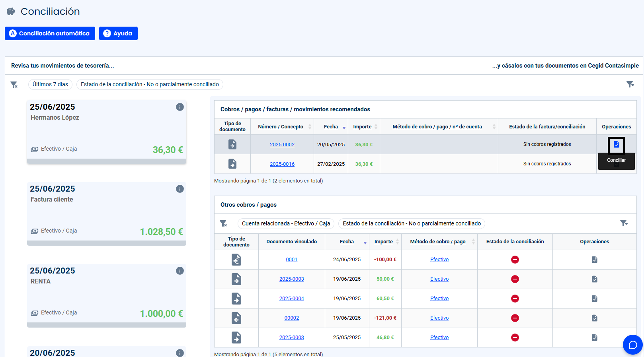644x357 pixels.
Task: Show info for the RENTA movement
Action: point(180,271)
